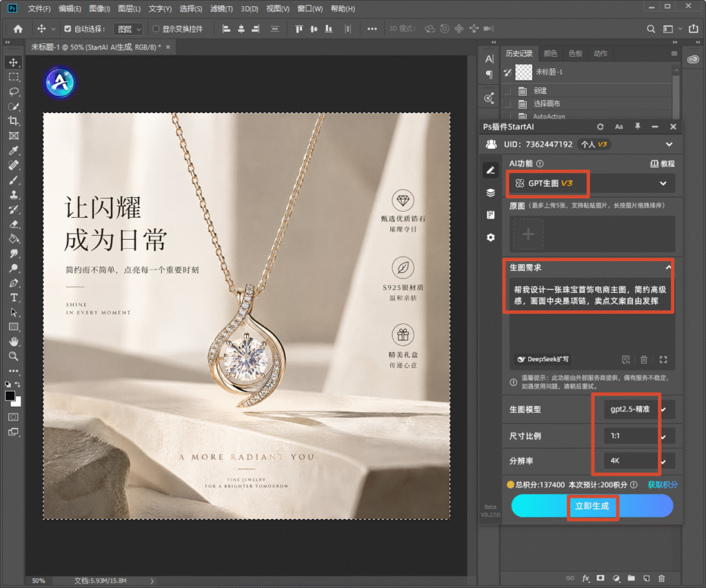This screenshot has width=706, height=588.
Task: Open the 生图模型 gpt2.5-精准 dropdown
Action: click(639, 409)
